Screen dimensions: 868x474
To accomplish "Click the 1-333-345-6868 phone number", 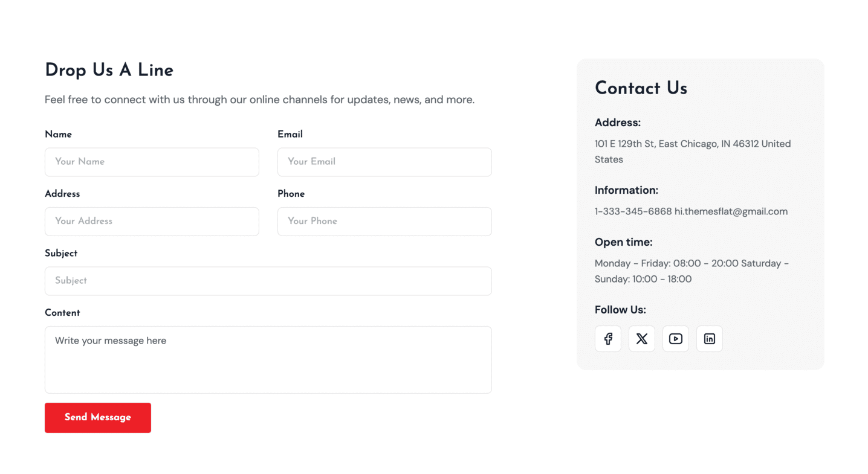I will click(x=633, y=211).
